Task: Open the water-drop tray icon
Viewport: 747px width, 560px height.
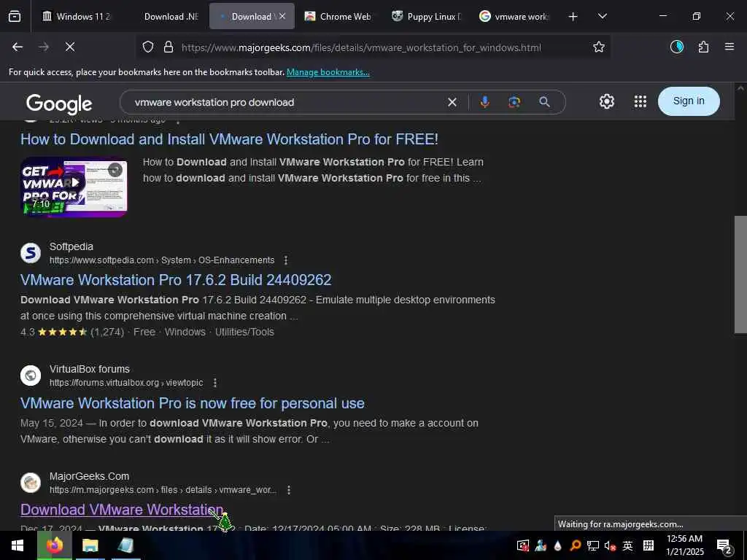Action: [x=558, y=545]
